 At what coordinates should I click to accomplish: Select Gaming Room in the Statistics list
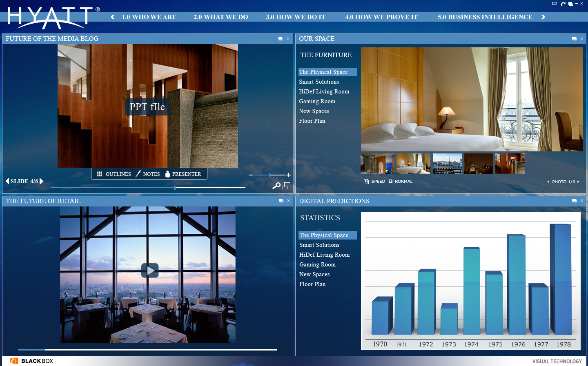coord(317,265)
